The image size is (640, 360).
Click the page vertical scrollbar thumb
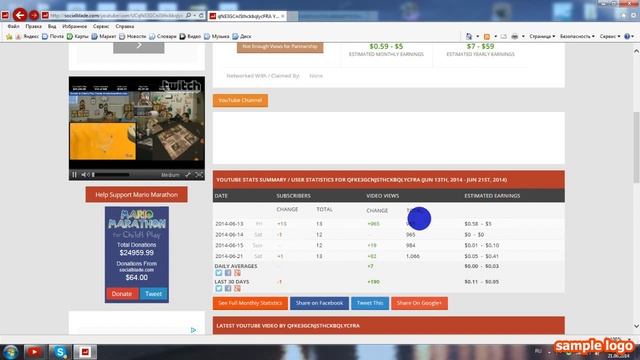[636, 148]
